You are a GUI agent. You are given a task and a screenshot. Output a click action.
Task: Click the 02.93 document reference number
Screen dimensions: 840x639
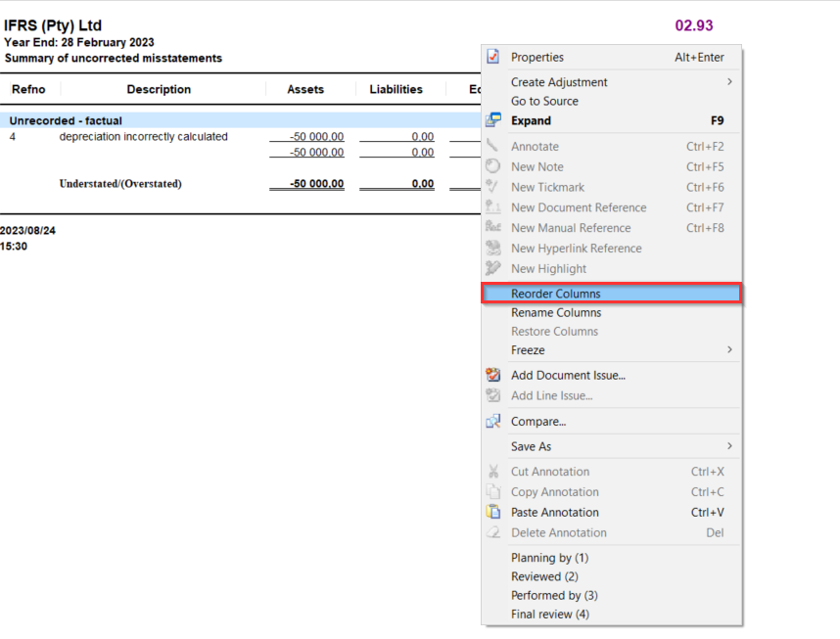point(693,25)
